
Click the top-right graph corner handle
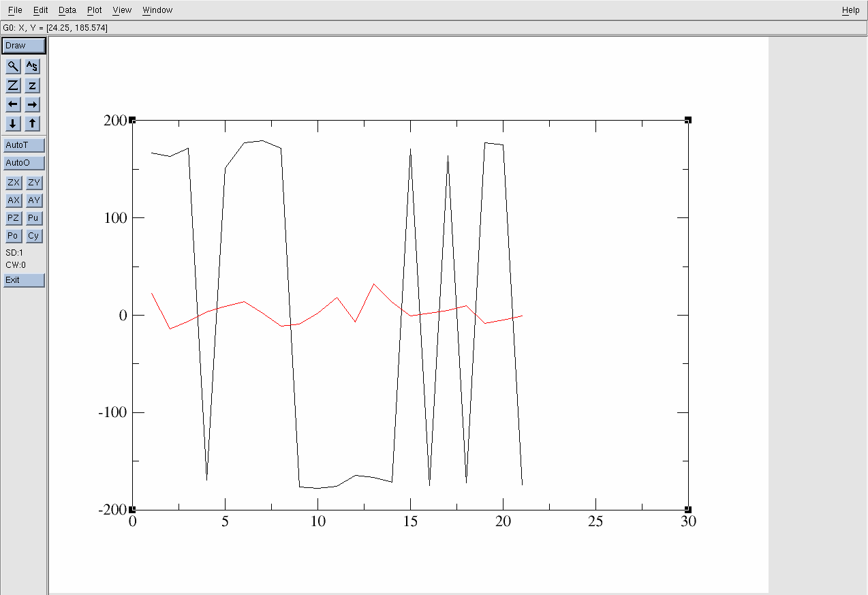pos(688,120)
